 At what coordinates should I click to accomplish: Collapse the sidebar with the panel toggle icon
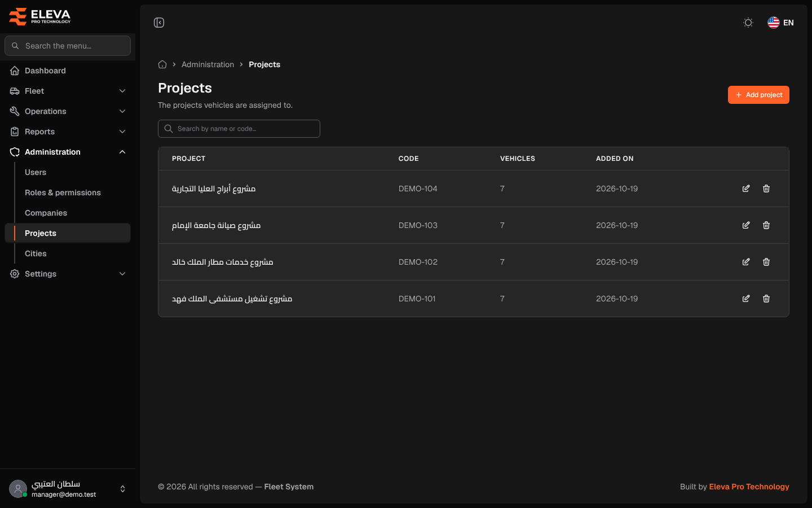(159, 23)
